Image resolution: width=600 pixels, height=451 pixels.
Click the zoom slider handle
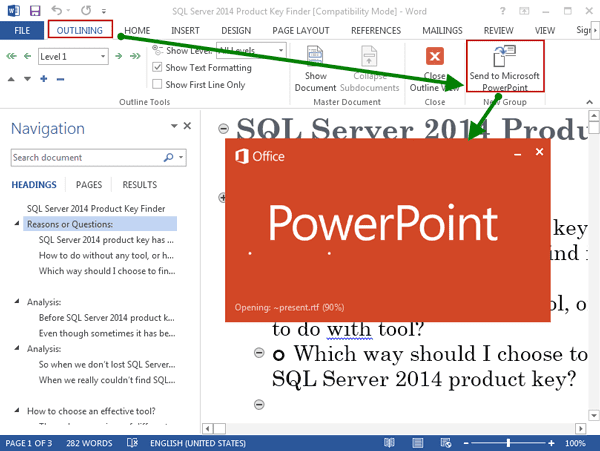click(x=508, y=443)
